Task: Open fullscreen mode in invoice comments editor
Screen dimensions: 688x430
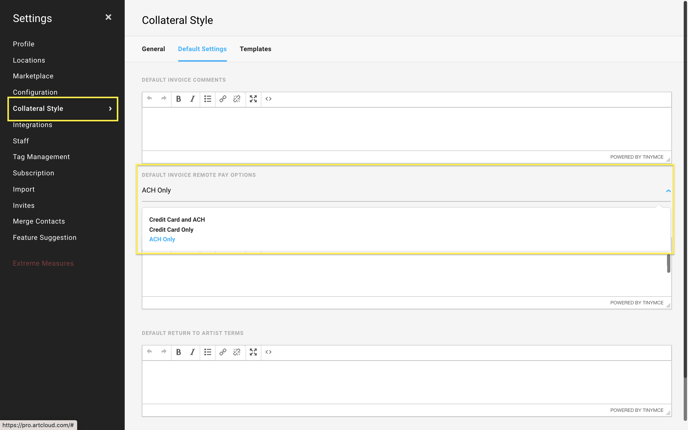Action: click(253, 99)
